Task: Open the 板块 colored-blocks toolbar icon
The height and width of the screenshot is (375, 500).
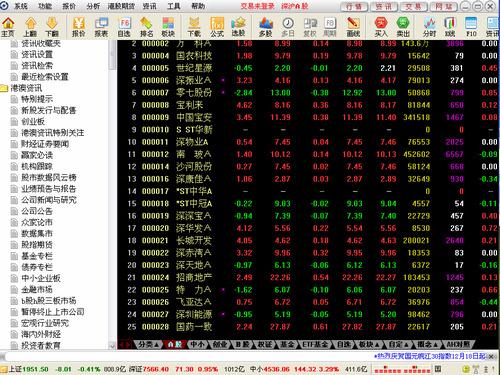Action: pyautogui.click(x=168, y=27)
